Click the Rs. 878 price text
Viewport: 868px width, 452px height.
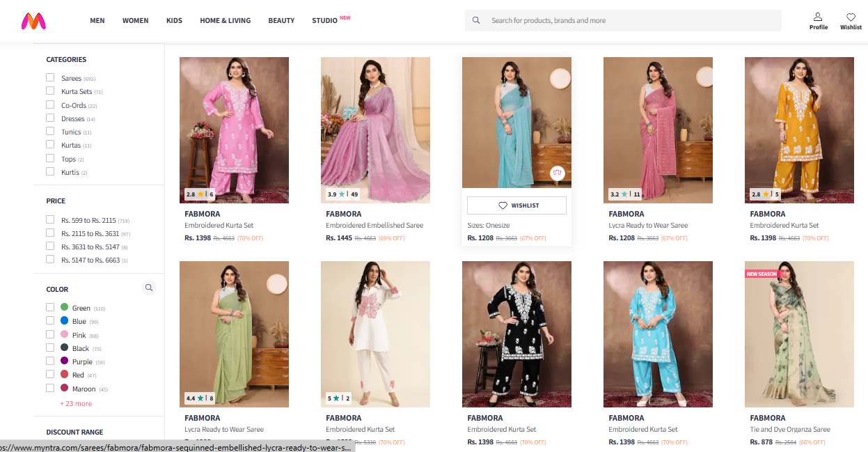761,442
